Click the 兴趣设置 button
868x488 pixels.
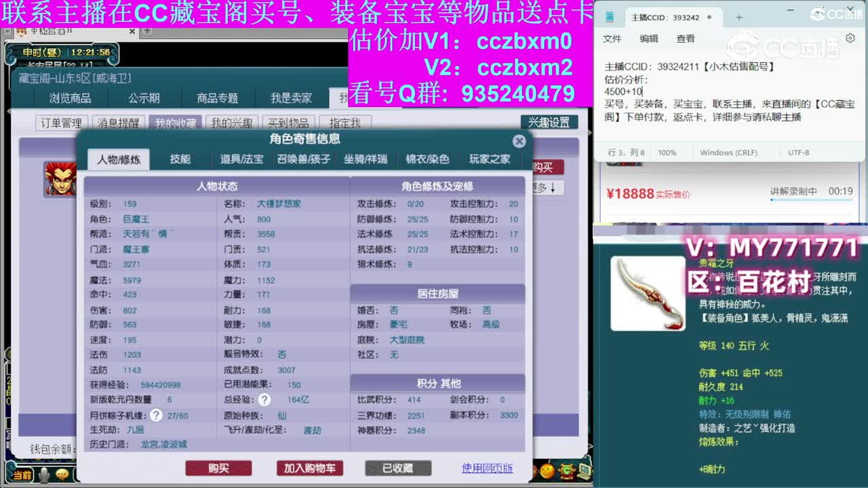[549, 123]
